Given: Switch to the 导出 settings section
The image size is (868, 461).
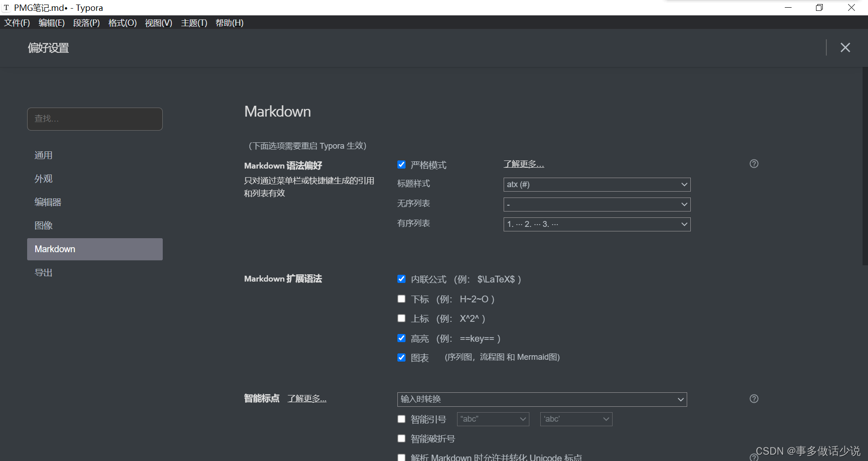Looking at the screenshot, I should click(95, 273).
